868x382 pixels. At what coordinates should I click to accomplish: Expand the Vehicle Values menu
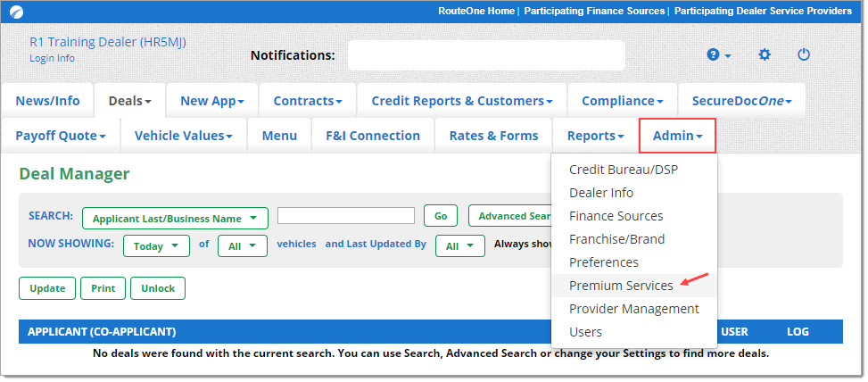pos(183,136)
